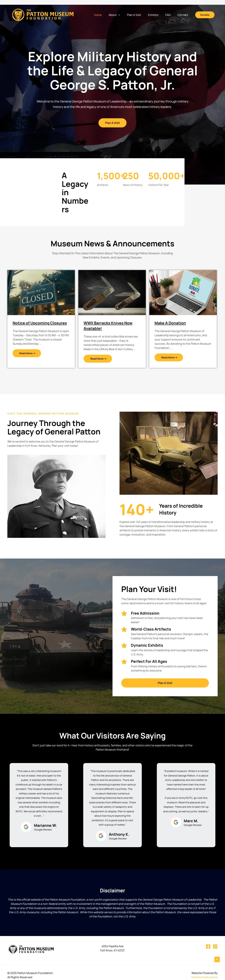The image size is (225, 980).
Task: Click the scroll-to-top arrow button
Action: [217, 959]
